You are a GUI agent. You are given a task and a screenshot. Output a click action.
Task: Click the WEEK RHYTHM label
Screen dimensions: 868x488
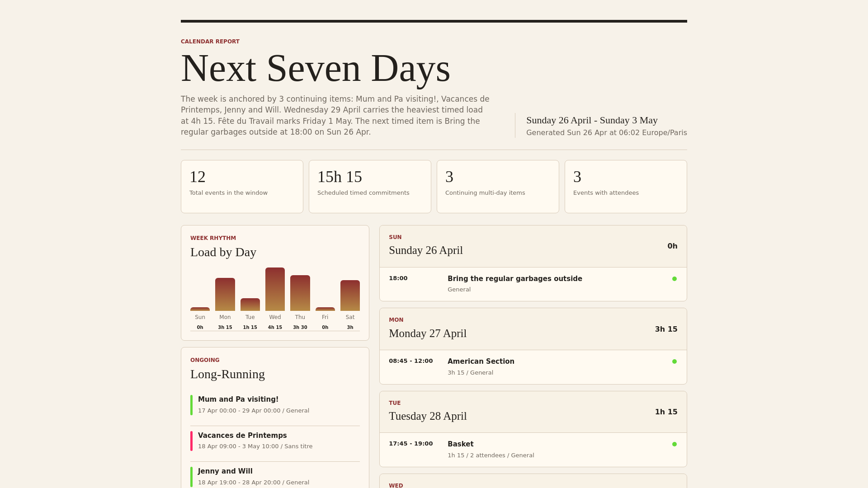coord(213,238)
